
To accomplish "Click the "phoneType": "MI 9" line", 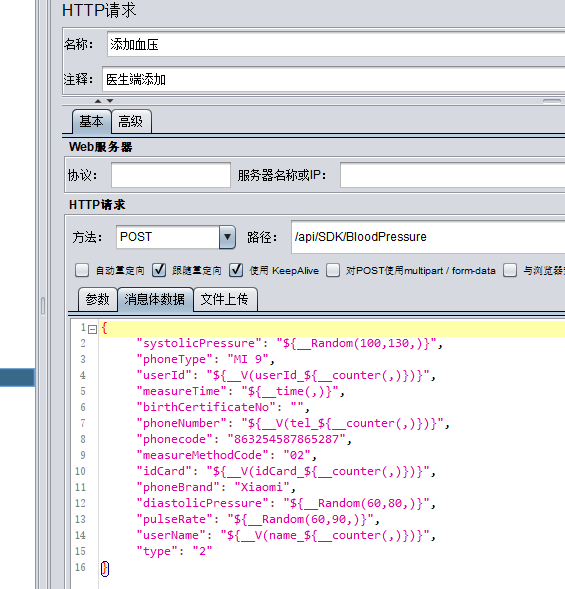I will pos(205,359).
